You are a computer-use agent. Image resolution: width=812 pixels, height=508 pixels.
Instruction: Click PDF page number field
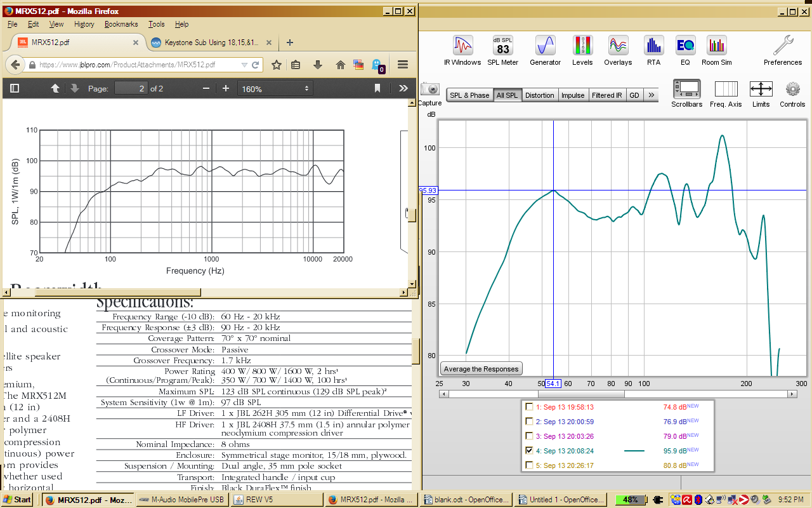coord(131,89)
